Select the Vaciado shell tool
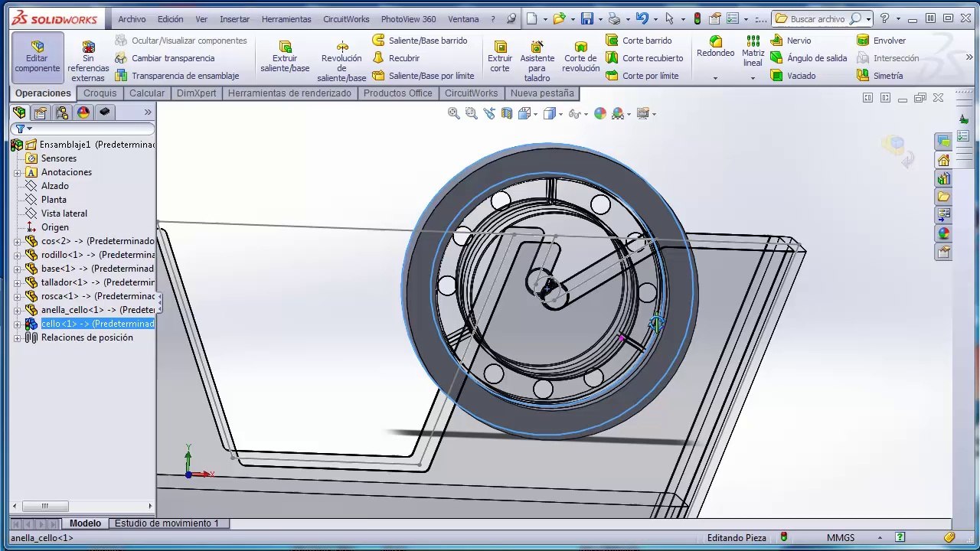980x551 pixels. point(792,75)
